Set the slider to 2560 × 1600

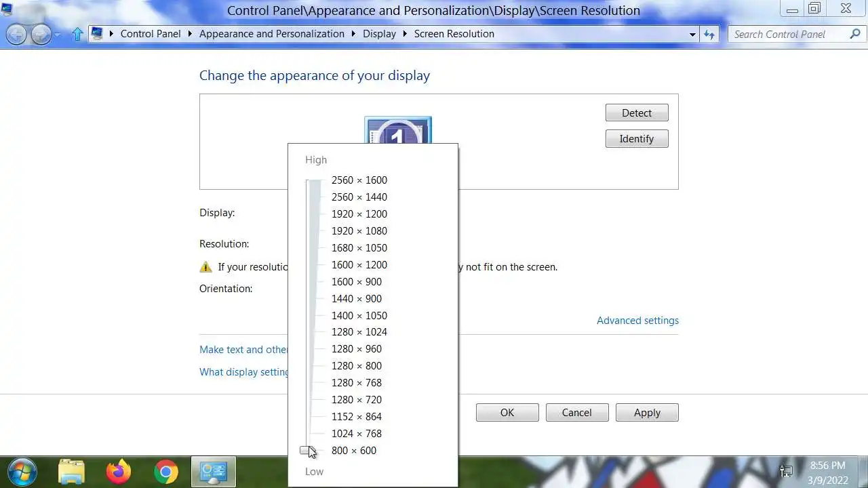[x=359, y=180]
